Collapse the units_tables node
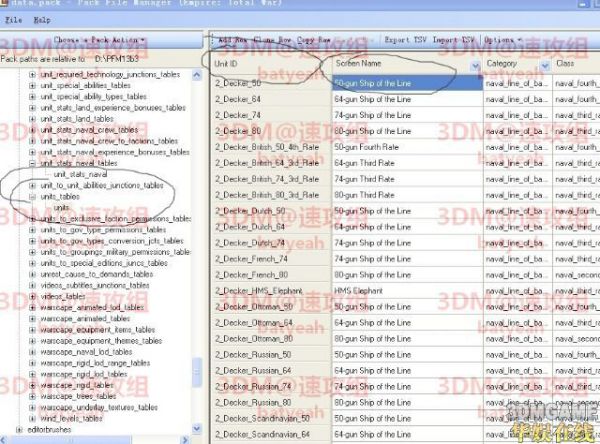Viewport: 600px width, 444px height. click(32, 196)
